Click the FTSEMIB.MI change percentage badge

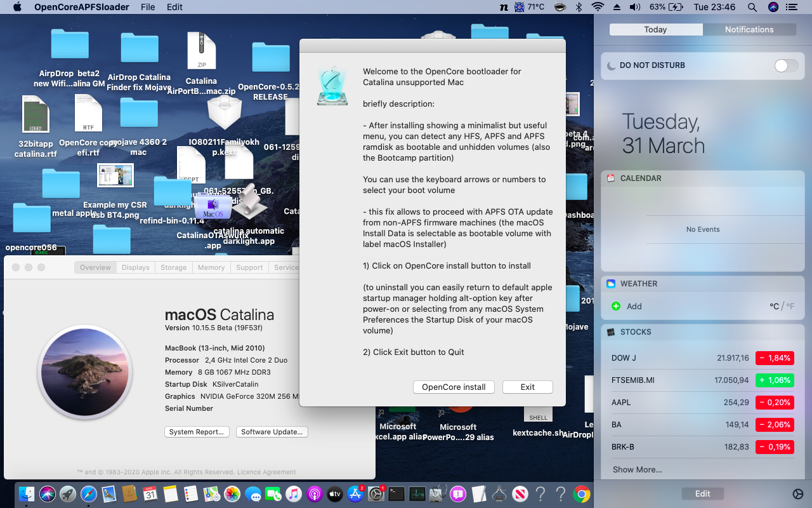click(x=775, y=380)
